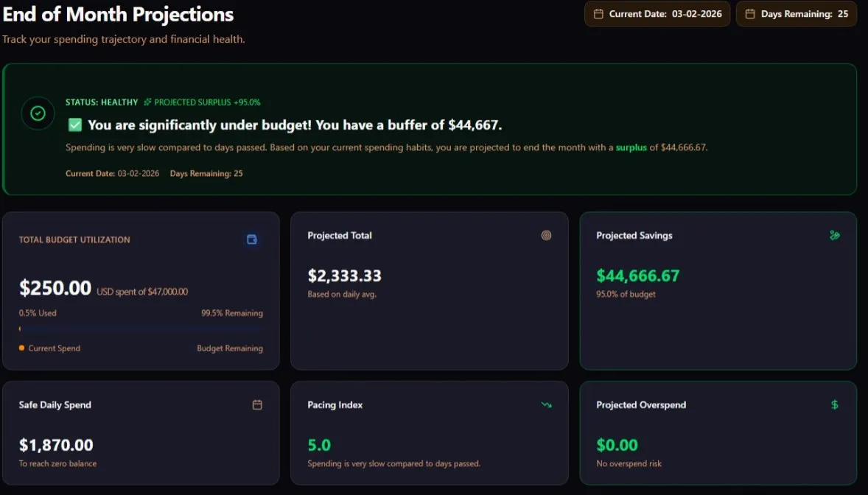Click calendar icon beside Days Remaining badge
The image size is (868, 495).
pos(750,14)
